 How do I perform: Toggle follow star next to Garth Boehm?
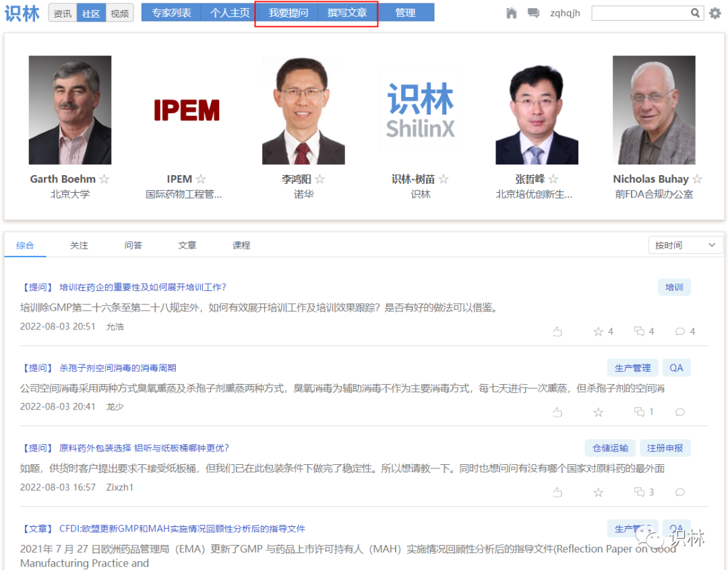click(104, 179)
